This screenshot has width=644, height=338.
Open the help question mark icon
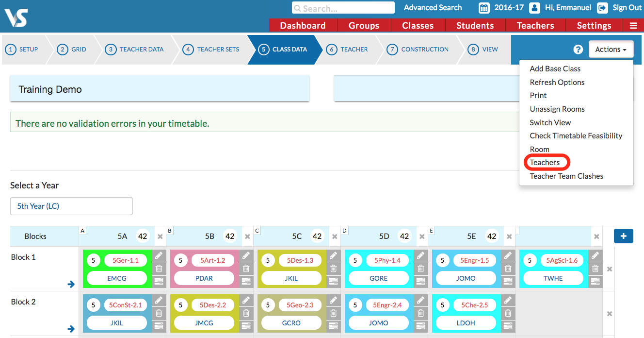pyautogui.click(x=577, y=49)
